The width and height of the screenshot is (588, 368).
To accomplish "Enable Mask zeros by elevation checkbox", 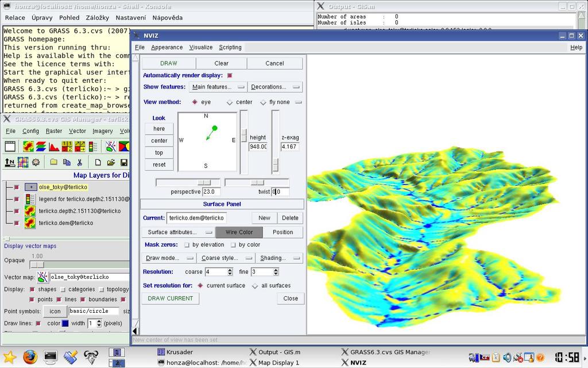I will (187, 245).
